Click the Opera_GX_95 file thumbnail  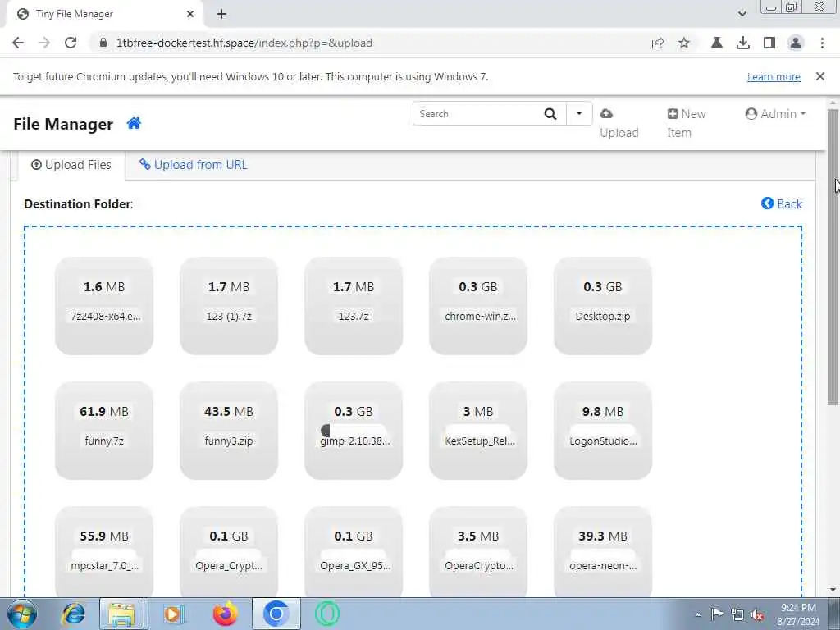coord(354,552)
